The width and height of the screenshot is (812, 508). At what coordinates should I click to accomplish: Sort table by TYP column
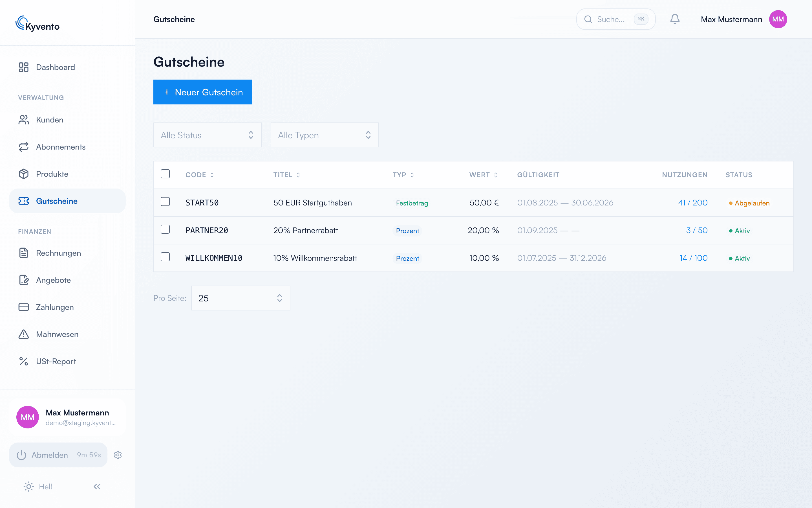tap(403, 175)
